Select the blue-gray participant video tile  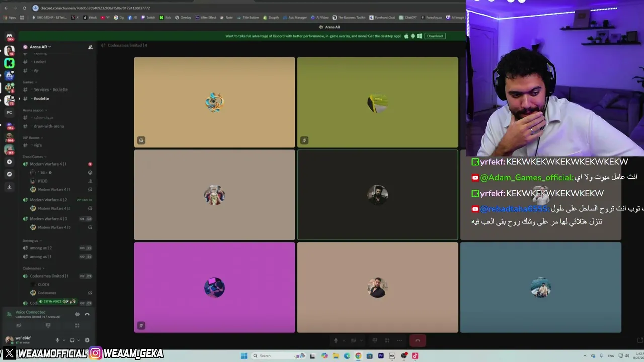click(541, 288)
